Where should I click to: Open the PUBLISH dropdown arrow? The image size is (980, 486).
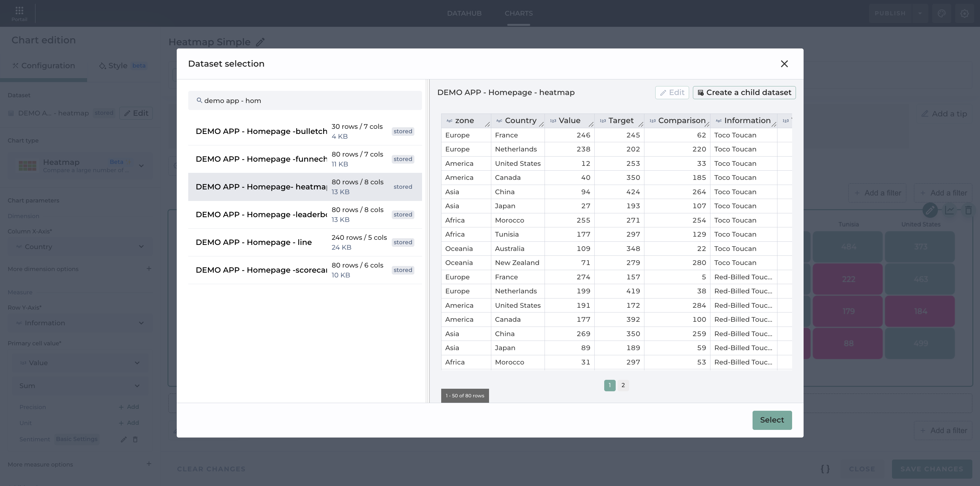(x=920, y=13)
